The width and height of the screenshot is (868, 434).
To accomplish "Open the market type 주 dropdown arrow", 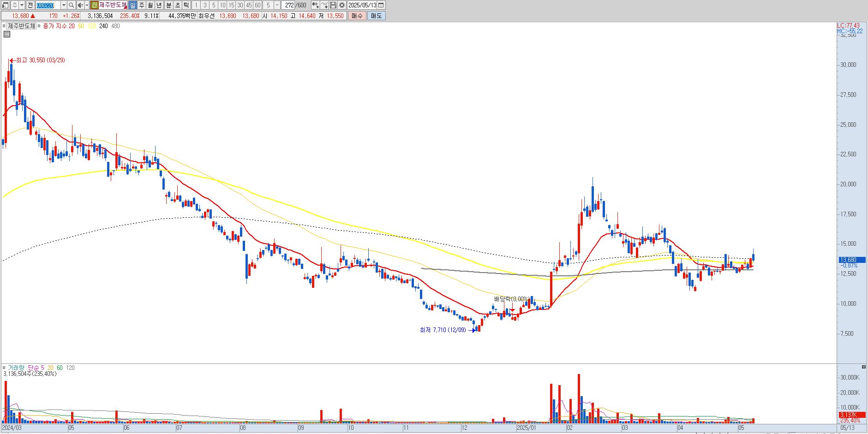I will click(22, 5).
